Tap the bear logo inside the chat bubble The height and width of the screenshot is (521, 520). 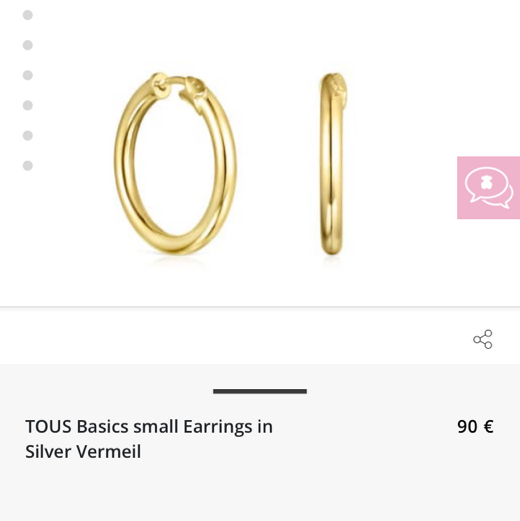pyautogui.click(x=486, y=182)
